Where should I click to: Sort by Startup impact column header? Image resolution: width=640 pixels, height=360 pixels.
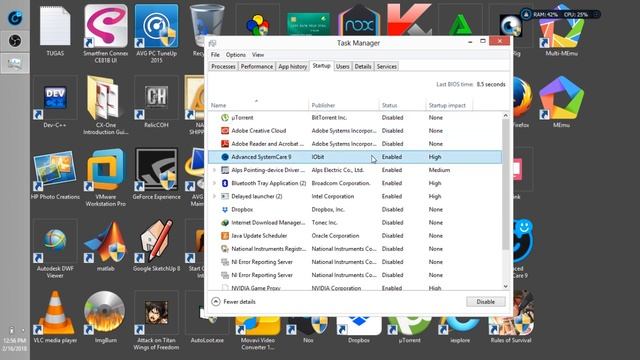[x=449, y=105]
